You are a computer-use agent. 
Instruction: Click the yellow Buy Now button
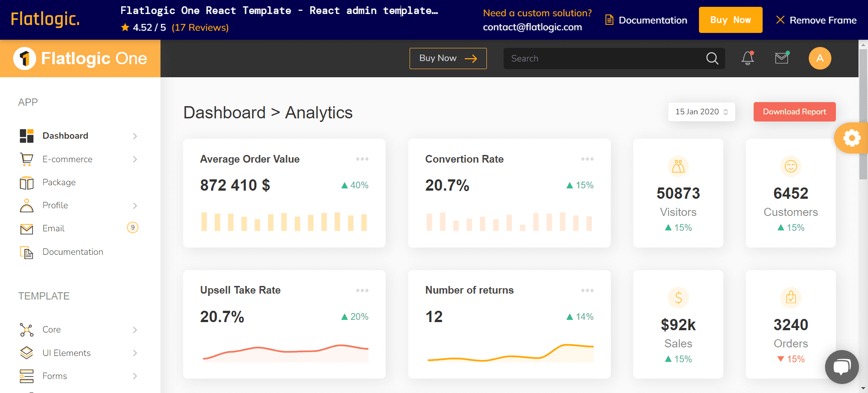pos(730,20)
